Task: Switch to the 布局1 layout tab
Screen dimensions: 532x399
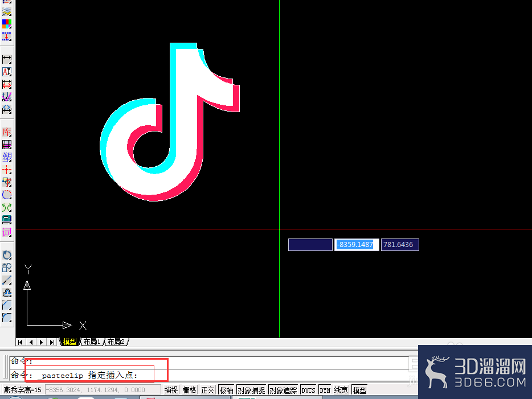Action: [x=92, y=342]
